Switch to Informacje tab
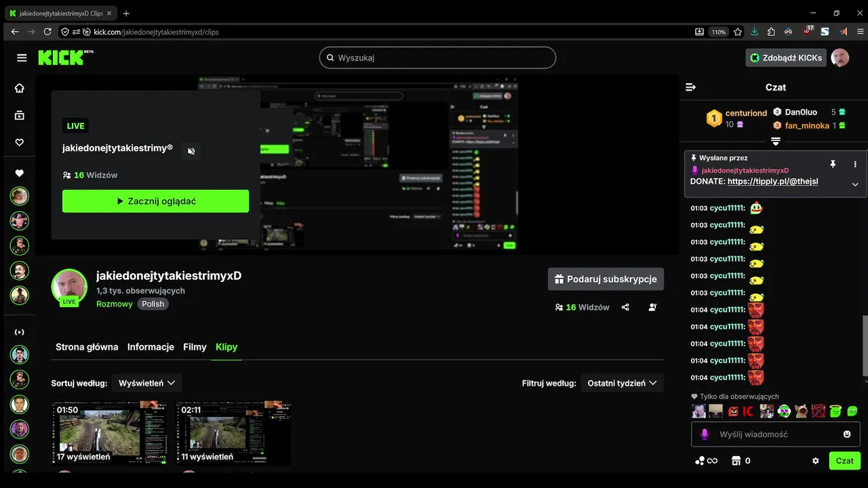Image resolution: width=868 pixels, height=488 pixels. pos(151,347)
